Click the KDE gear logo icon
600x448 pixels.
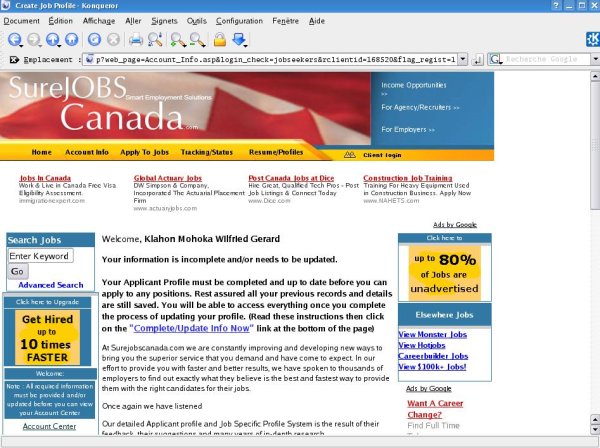coord(593,39)
